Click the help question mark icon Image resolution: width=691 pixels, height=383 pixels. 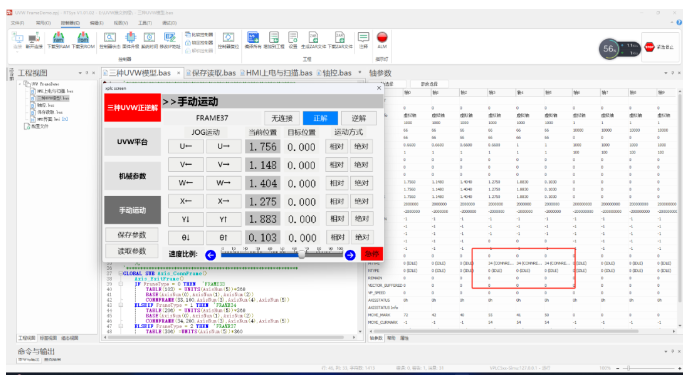tap(679, 22)
